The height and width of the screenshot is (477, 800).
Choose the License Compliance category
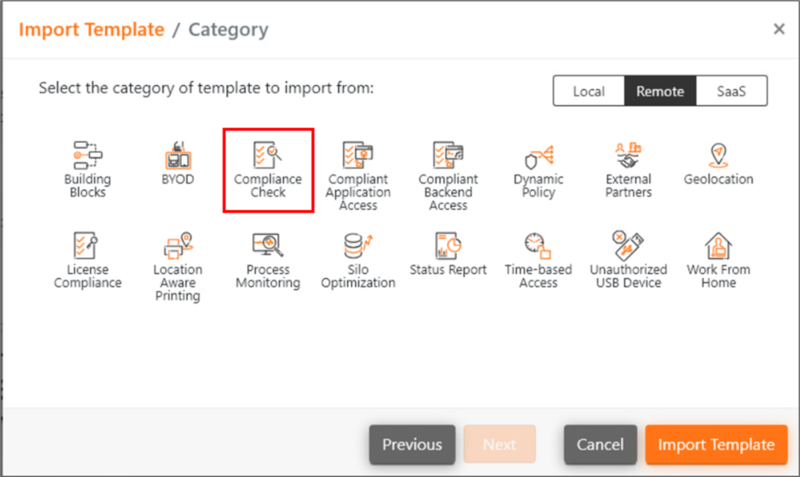[87, 260]
